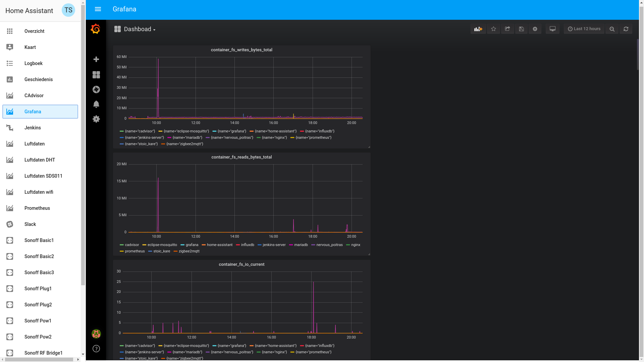Click the Add panel toolbar icon
This screenshot has height=362, width=644.
478,29
